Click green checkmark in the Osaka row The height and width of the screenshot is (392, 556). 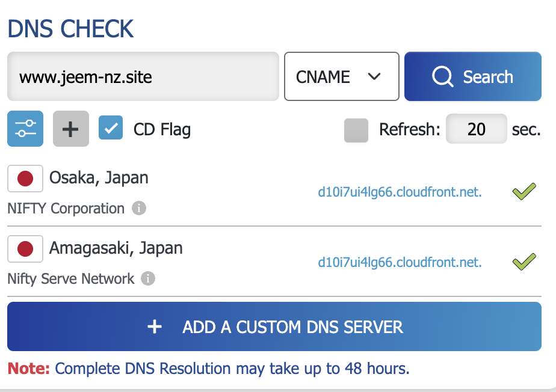pyautogui.click(x=524, y=192)
